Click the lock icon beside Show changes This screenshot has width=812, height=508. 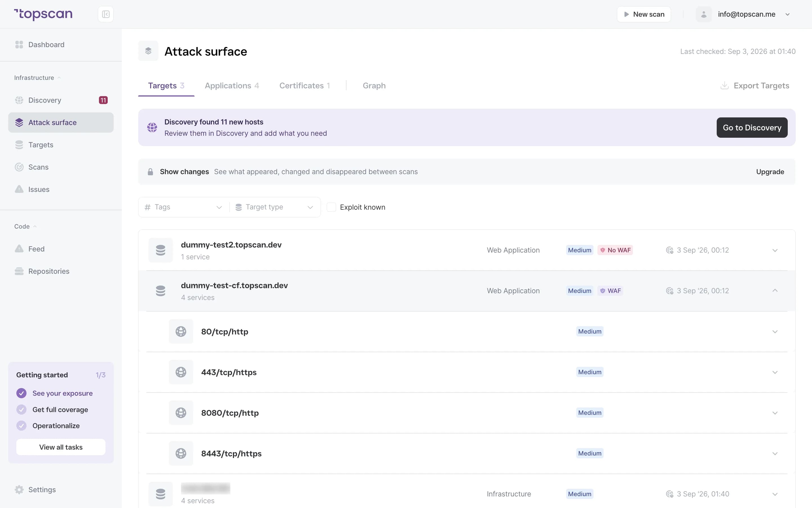150,172
